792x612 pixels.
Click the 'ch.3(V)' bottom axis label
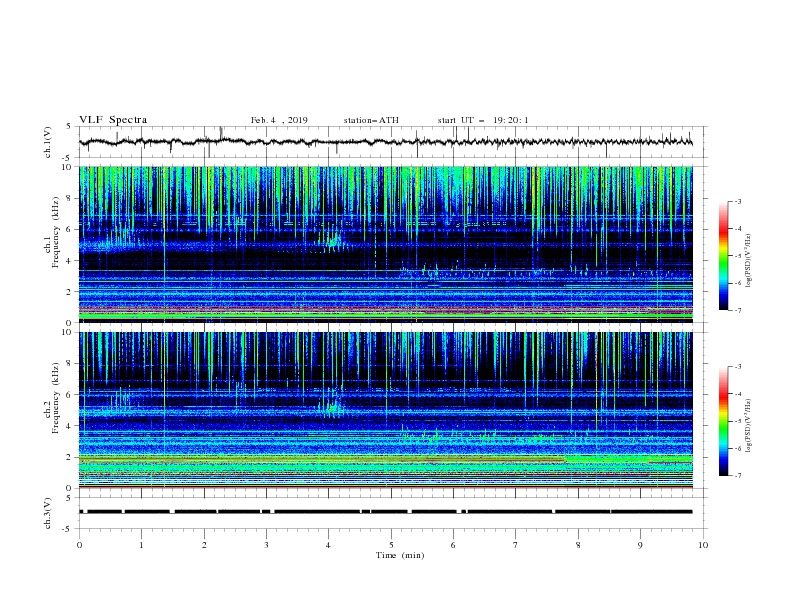48,513
